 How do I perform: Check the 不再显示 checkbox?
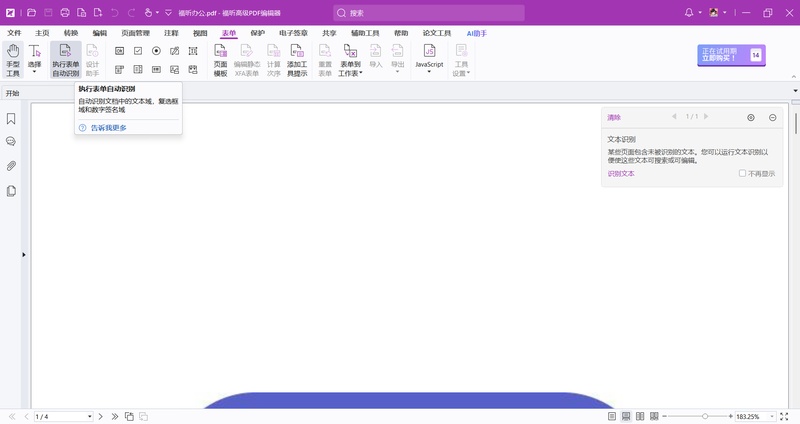pos(742,173)
